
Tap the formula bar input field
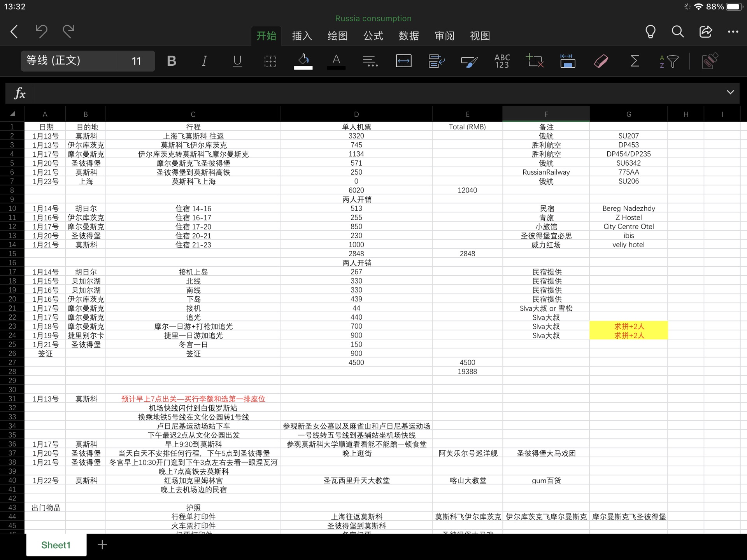point(377,93)
